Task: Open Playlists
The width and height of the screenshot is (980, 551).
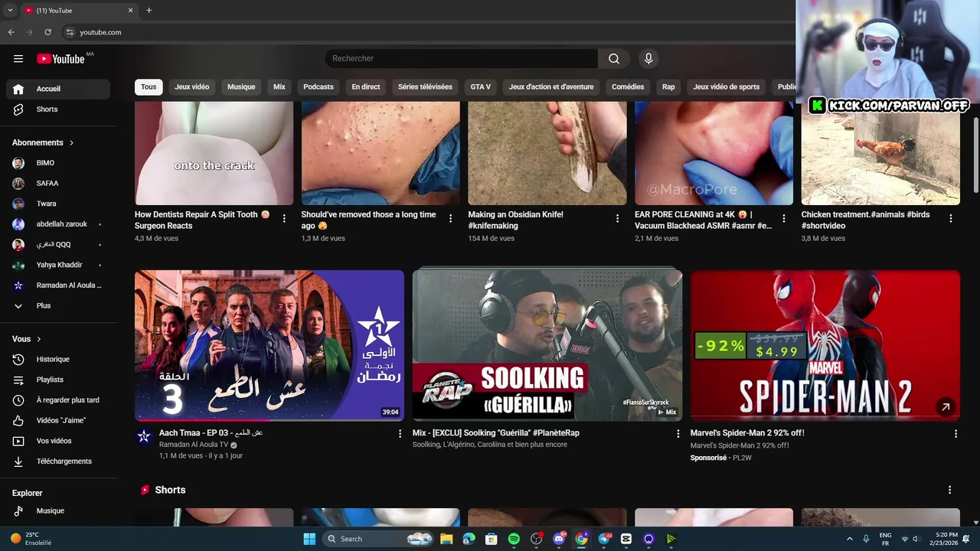Action: (58, 380)
